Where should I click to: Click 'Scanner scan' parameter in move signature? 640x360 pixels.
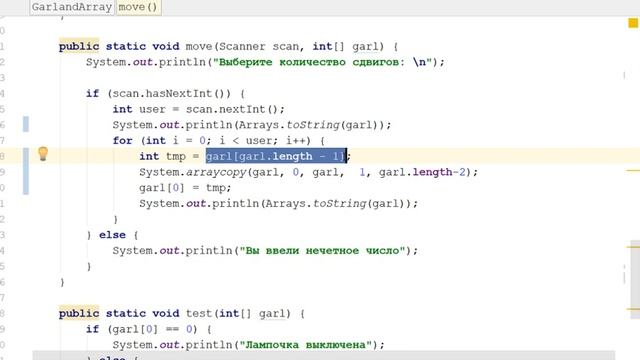click(x=259, y=47)
